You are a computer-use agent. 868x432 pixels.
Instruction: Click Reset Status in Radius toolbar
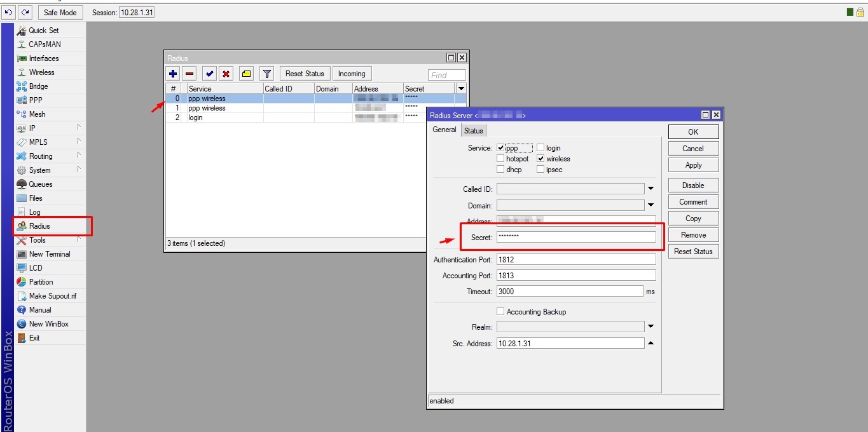[x=305, y=74]
